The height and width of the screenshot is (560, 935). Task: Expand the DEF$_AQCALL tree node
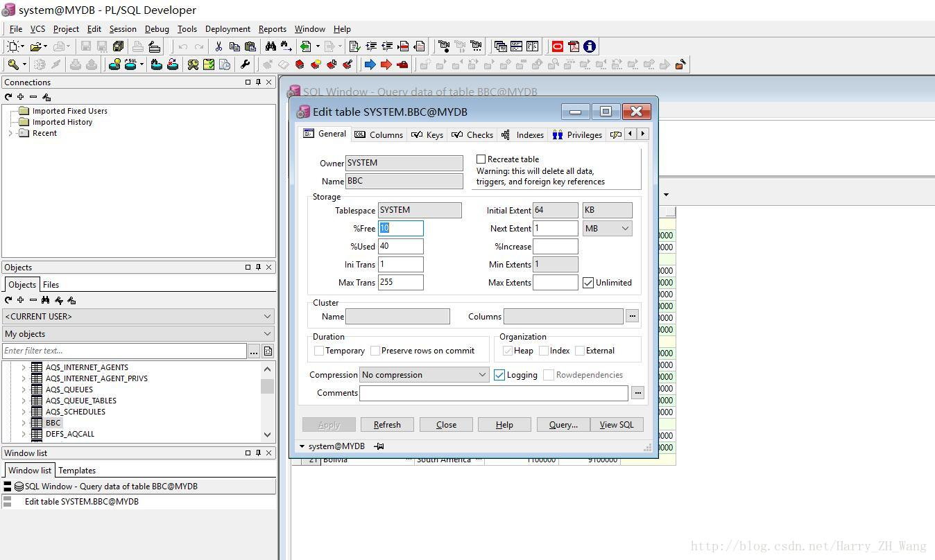24,434
